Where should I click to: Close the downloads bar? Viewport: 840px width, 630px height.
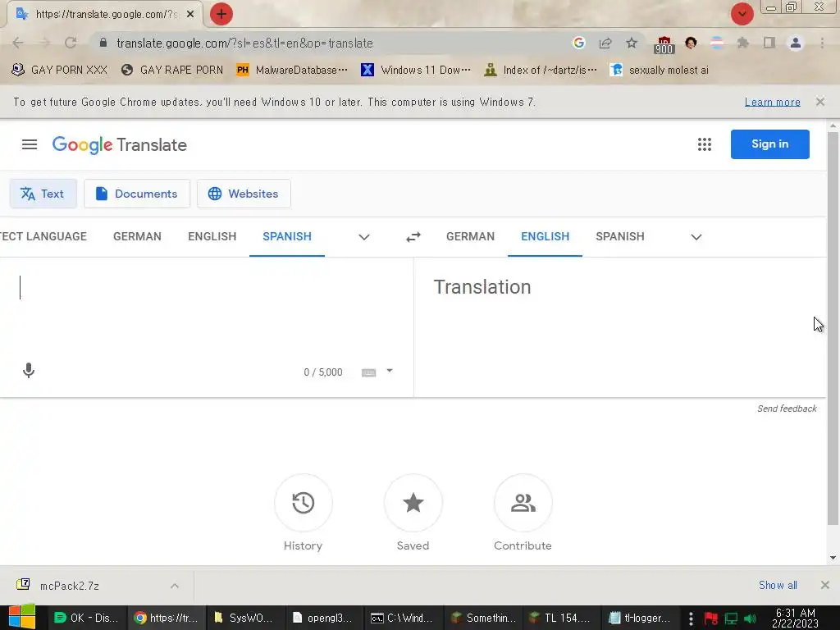coord(825,585)
